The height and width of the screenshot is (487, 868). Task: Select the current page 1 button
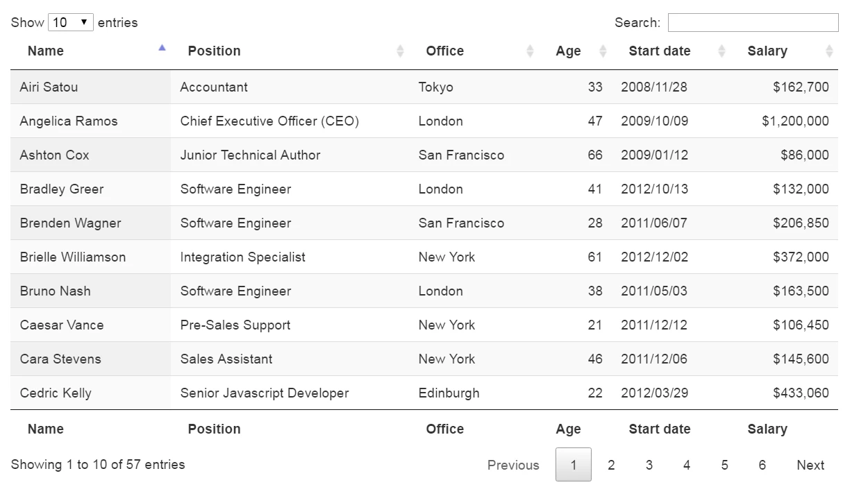[574, 465]
